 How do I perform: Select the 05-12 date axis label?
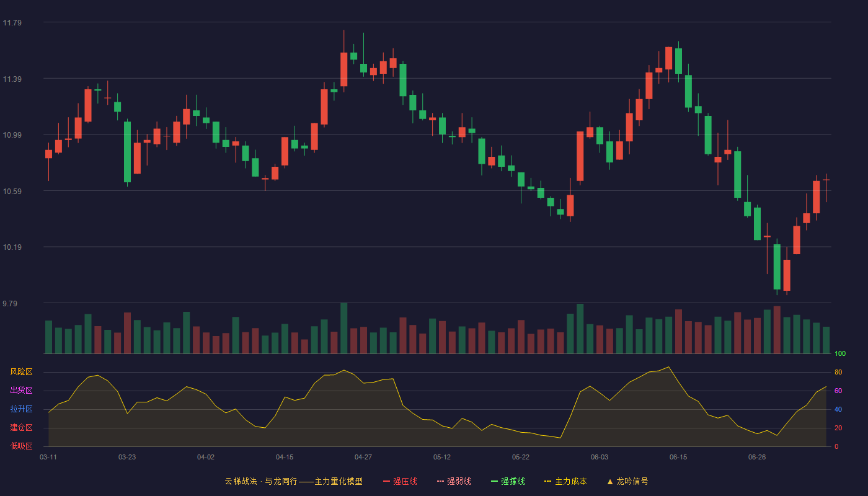coord(442,457)
